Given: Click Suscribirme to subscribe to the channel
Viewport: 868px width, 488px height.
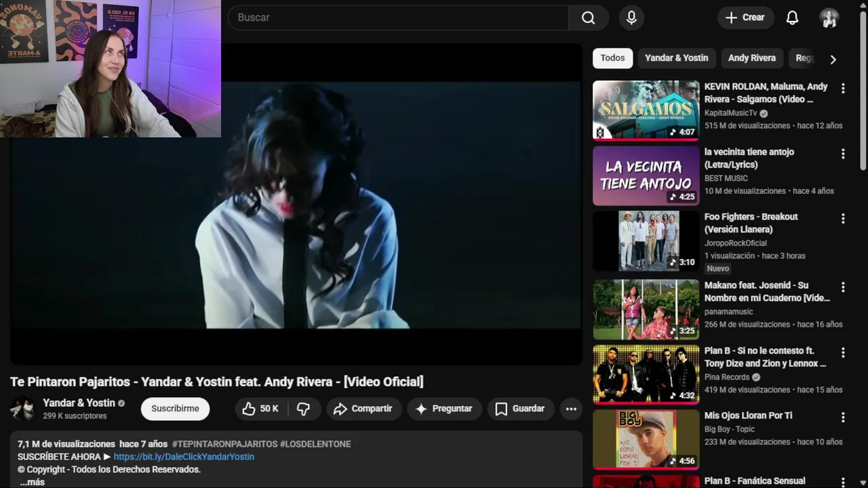Looking at the screenshot, I should coord(175,409).
